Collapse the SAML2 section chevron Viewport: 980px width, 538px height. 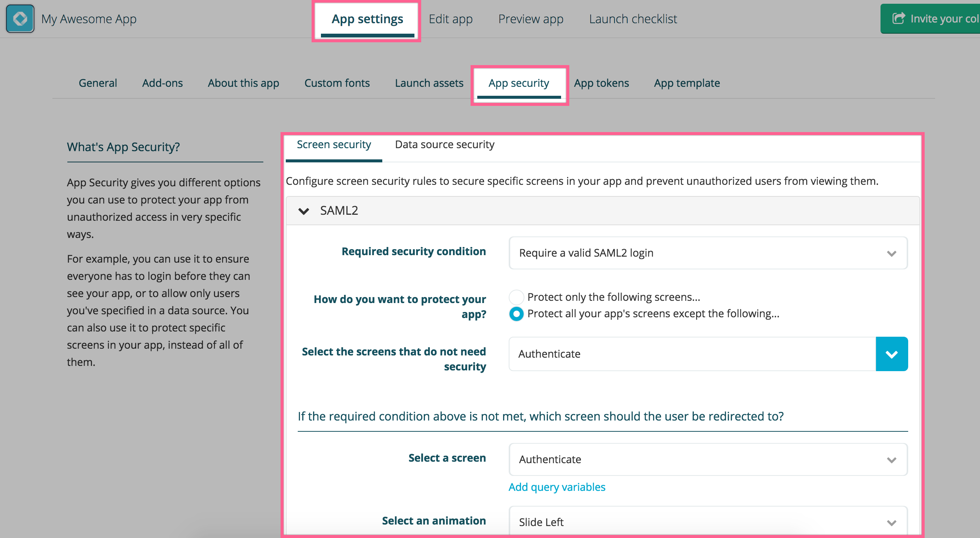click(x=304, y=210)
